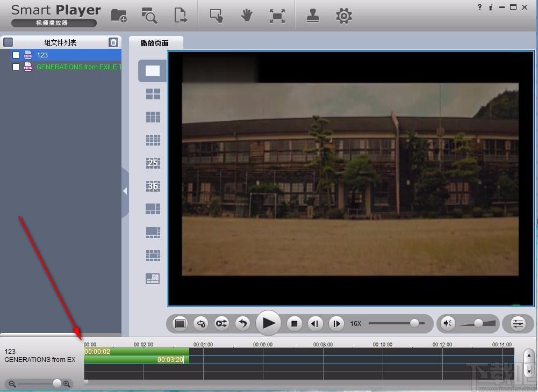This screenshot has height=392, width=538.
Task: Toggle fullscreen display from top toolbar
Action: tap(277, 16)
